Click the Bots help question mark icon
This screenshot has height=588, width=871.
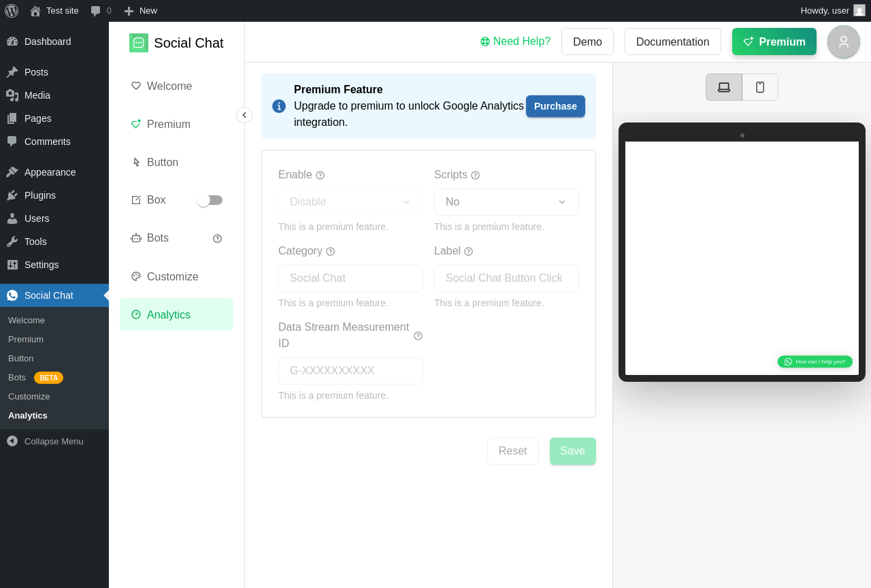pyautogui.click(x=217, y=238)
